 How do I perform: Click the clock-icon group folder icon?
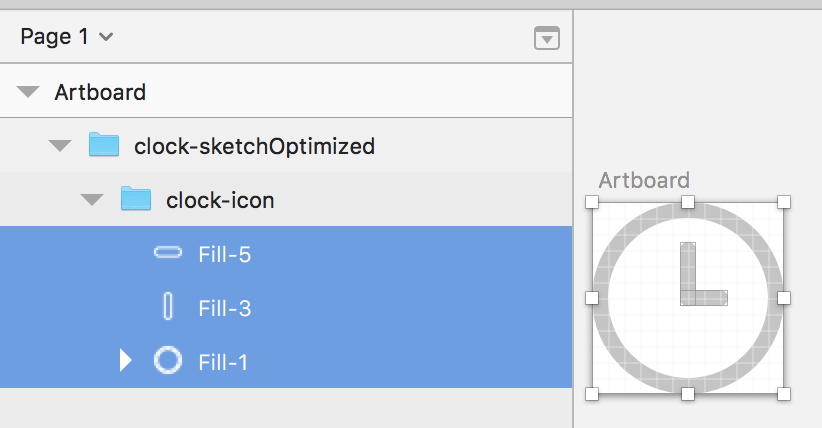(136, 199)
